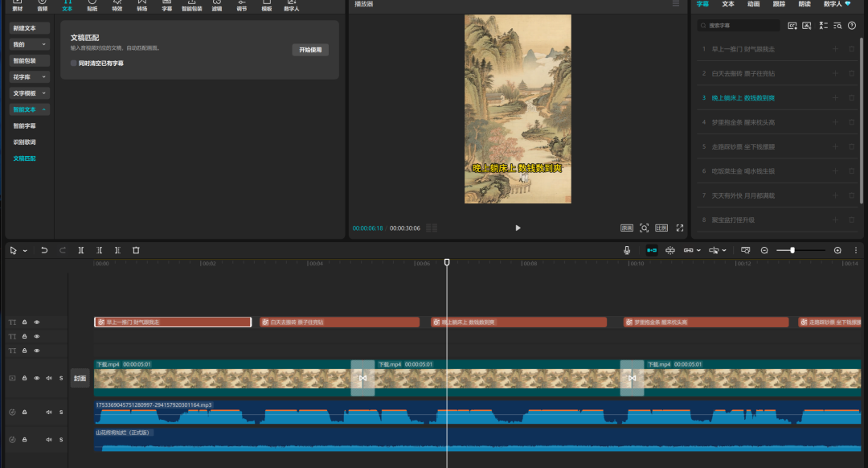Play the video preview
The image size is (868, 468).
[x=518, y=228]
